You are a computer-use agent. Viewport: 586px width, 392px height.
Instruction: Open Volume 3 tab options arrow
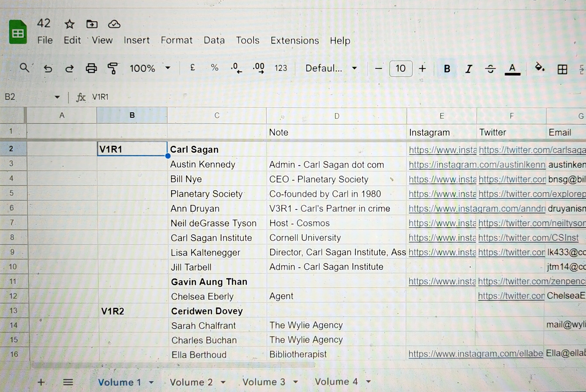click(x=295, y=382)
